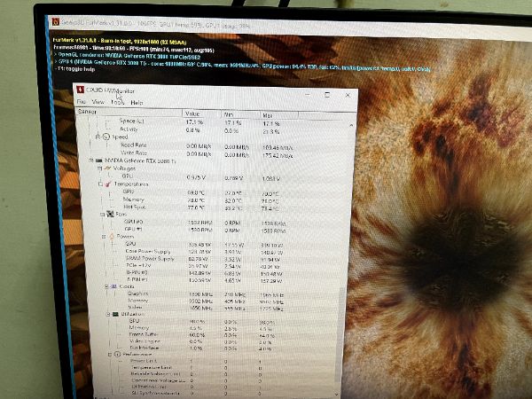Maximize the HWMonitor window

coord(327,95)
